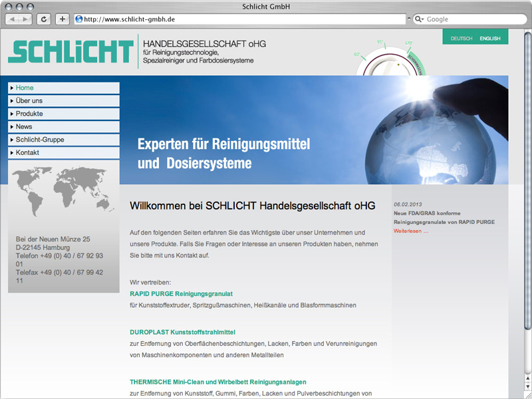Click the temperature dial graphic in header
532x399 pixels.
coord(390,58)
